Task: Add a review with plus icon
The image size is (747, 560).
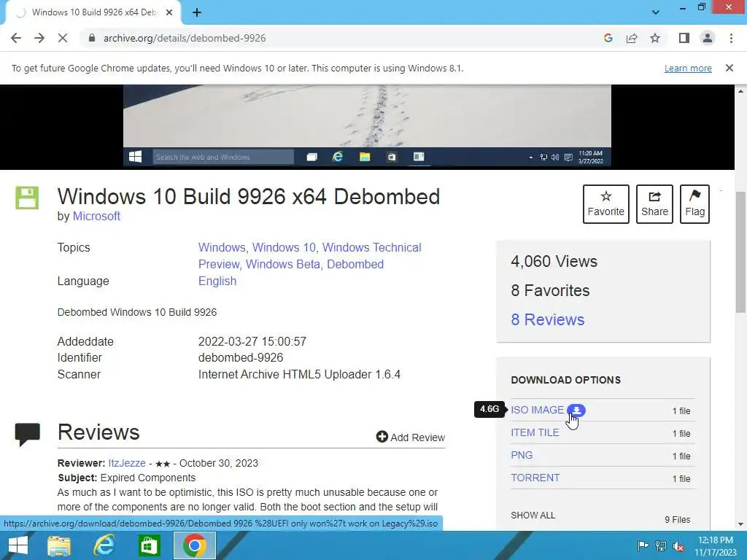Action: click(410, 437)
